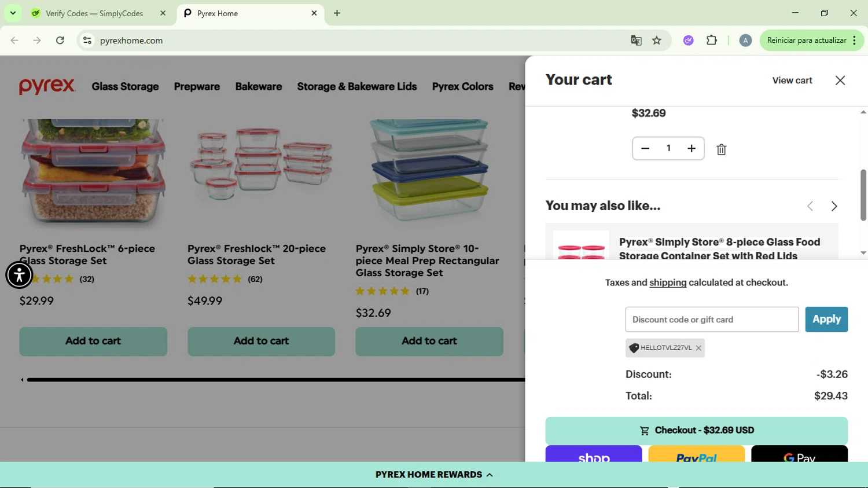Open the profile avatar A

745,41
